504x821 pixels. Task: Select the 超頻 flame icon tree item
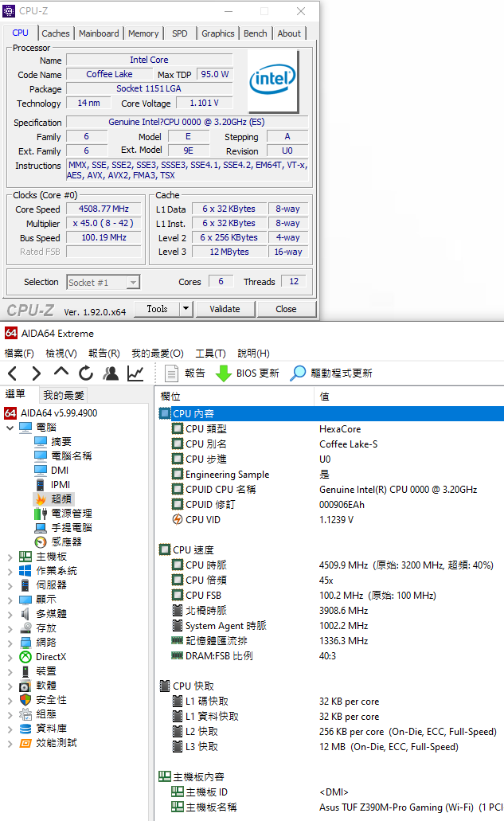54,499
